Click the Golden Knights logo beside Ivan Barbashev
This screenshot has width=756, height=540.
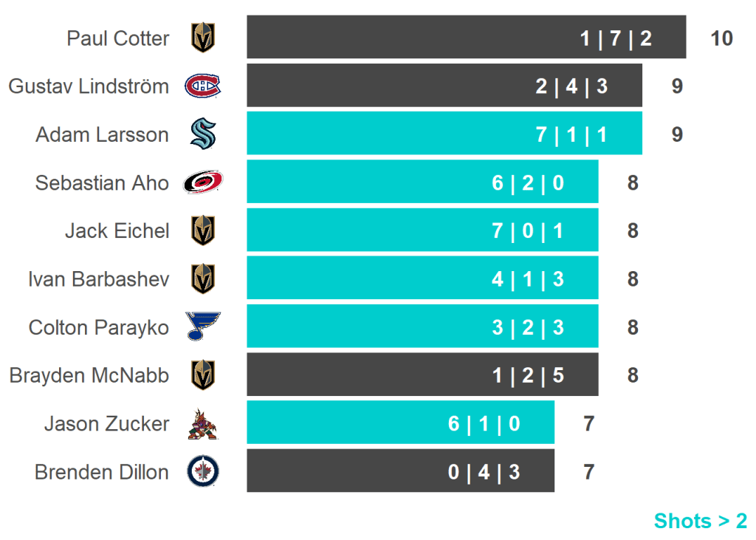click(203, 279)
